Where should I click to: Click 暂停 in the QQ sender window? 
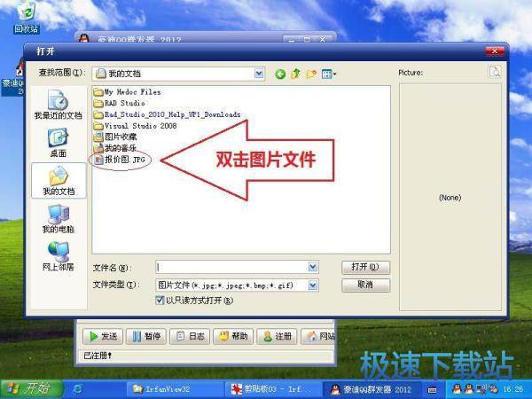146,336
